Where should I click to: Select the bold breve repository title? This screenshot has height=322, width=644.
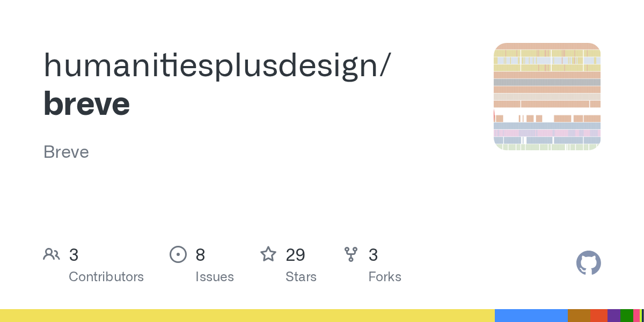coord(86,103)
